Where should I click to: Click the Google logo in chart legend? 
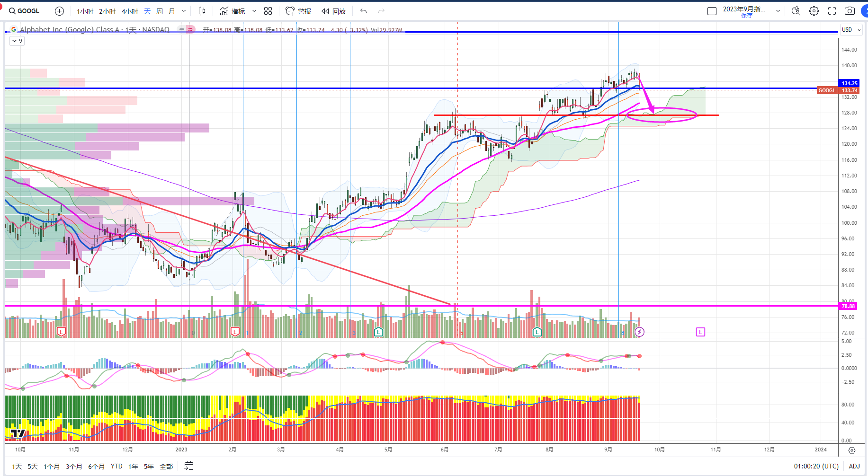14,29
